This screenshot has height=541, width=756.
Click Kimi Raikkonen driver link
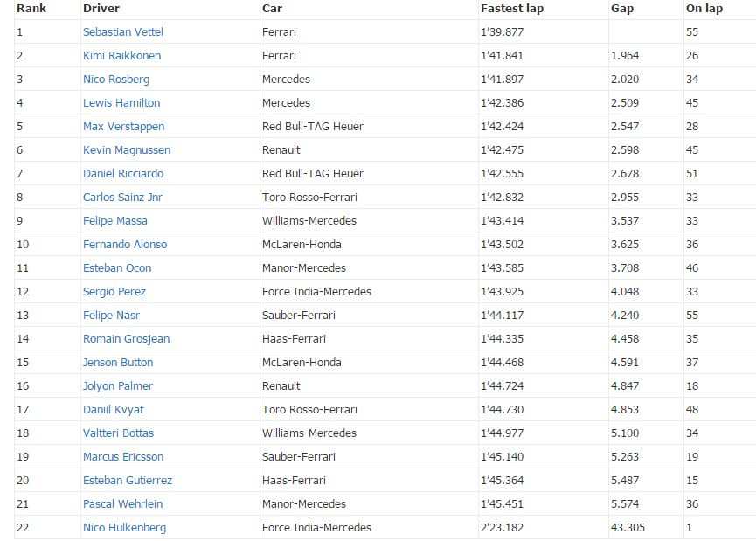click(121, 56)
